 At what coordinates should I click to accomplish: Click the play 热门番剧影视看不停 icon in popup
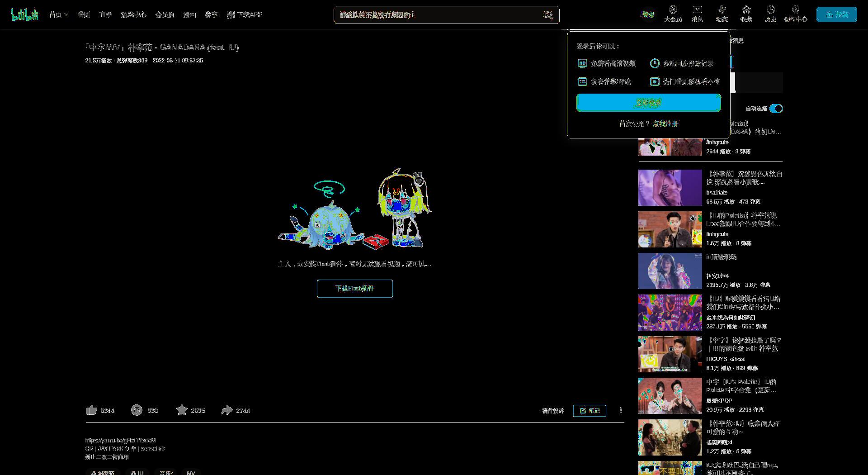pyautogui.click(x=655, y=81)
